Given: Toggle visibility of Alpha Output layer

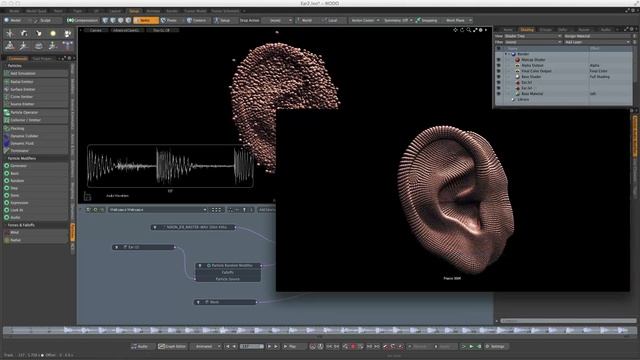Looking at the screenshot, I should click(498, 65).
